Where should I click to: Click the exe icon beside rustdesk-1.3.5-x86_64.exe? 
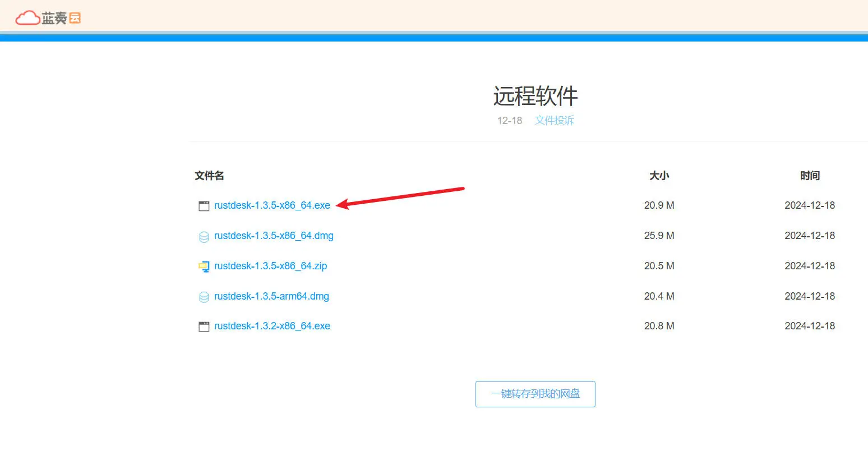click(204, 206)
